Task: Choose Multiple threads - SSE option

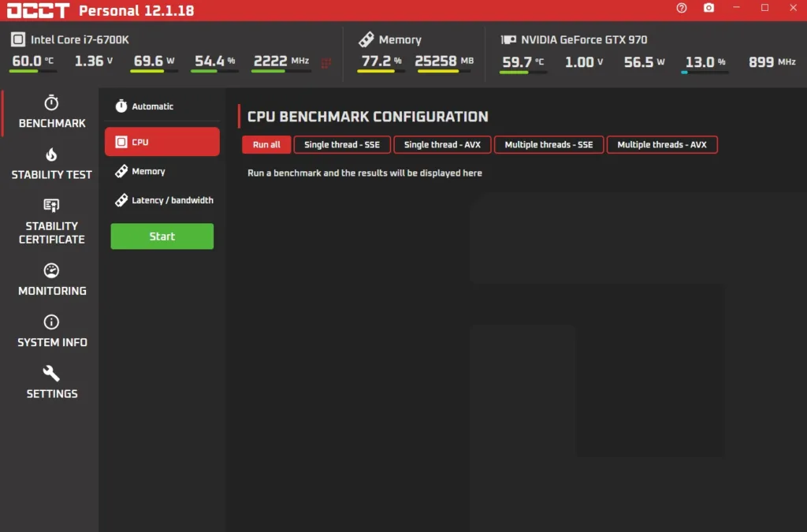Action: point(549,144)
